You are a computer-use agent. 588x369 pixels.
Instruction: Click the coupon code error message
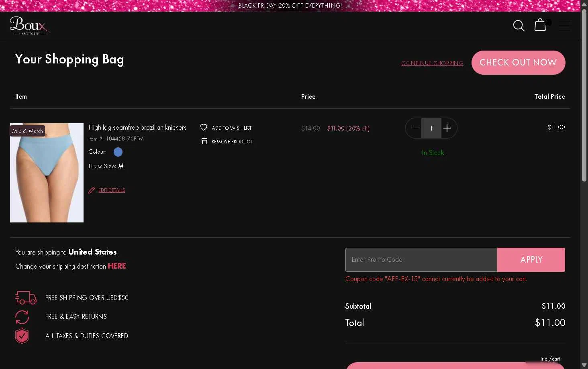tap(436, 279)
